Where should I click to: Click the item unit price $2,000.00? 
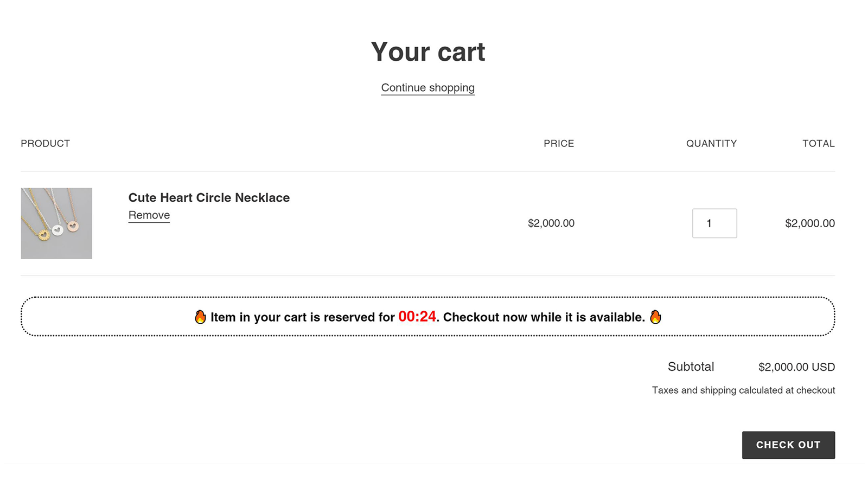(551, 223)
